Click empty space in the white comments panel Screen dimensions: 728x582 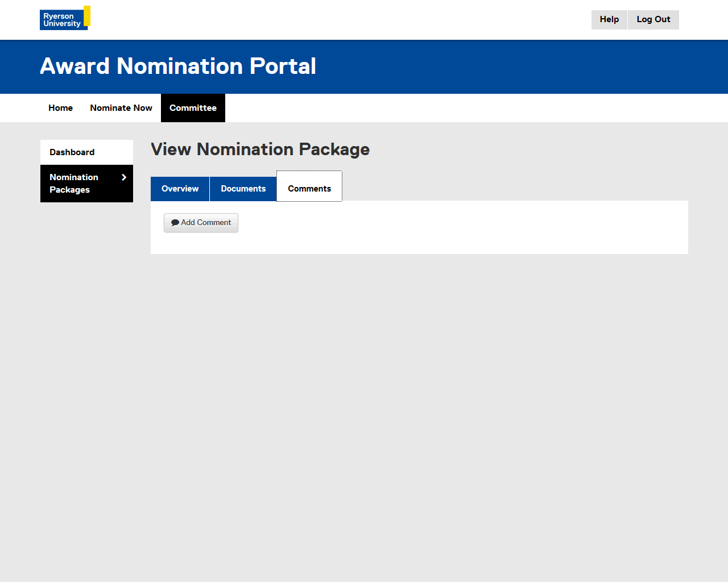[x=455, y=227]
